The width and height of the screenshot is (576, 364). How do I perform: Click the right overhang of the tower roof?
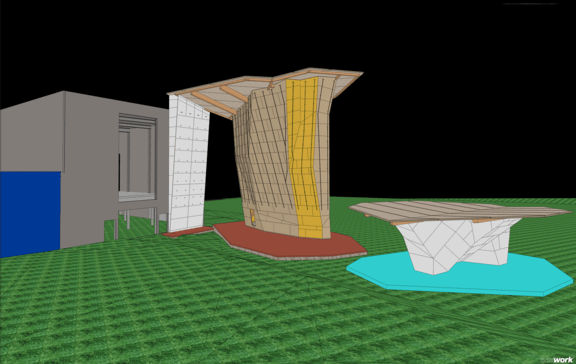coord(347,83)
